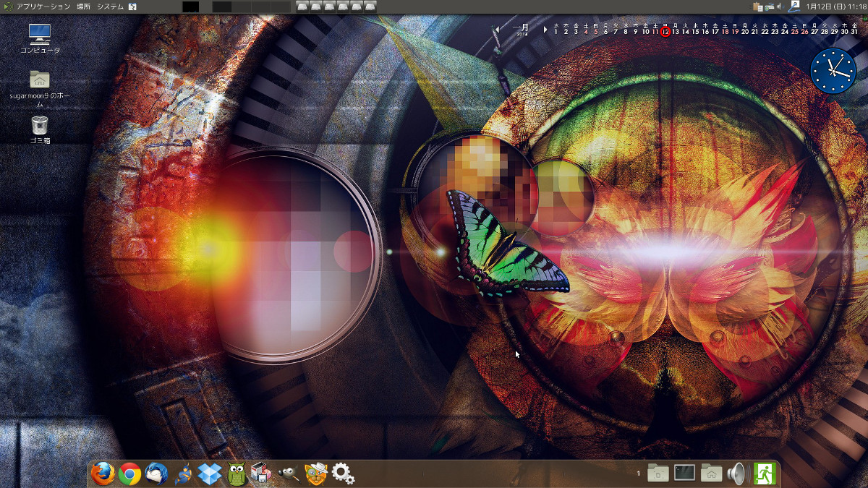The height and width of the screenshot is (488, 868).
Task: Click the analog clock widget
Action: [x=833, y=71]
